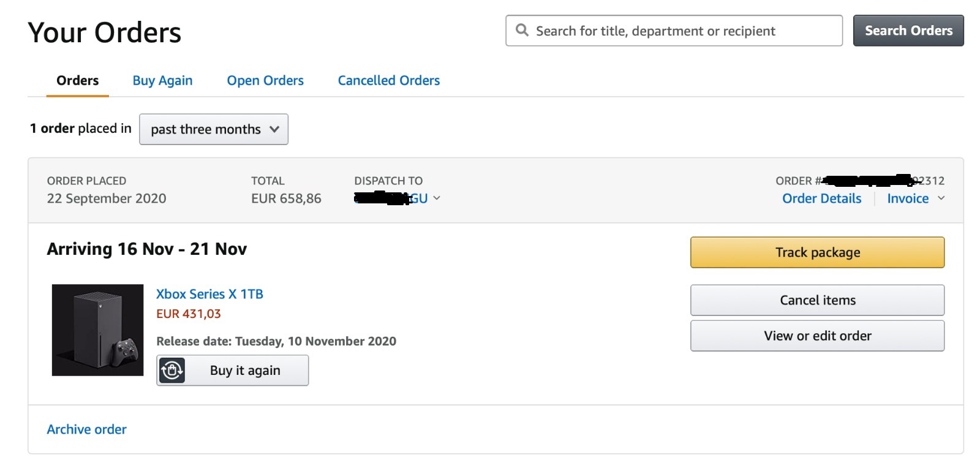Switch to the Buy Again tab

(162, 80)
